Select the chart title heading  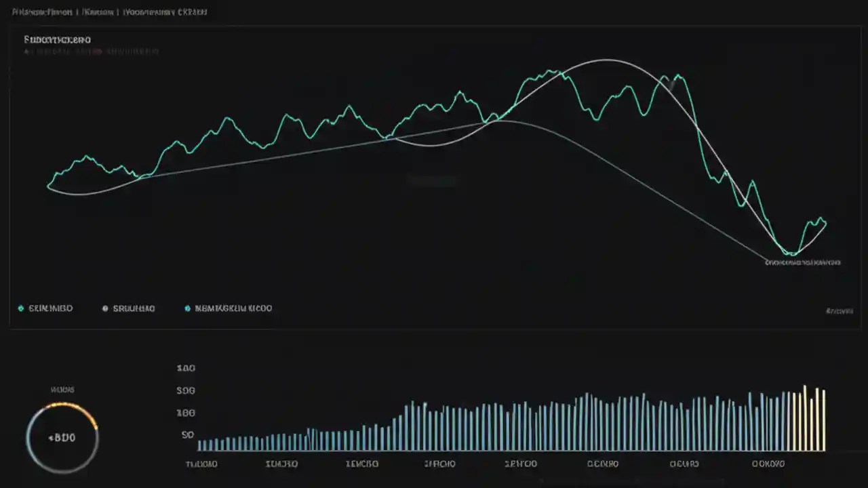pos(57,39)
